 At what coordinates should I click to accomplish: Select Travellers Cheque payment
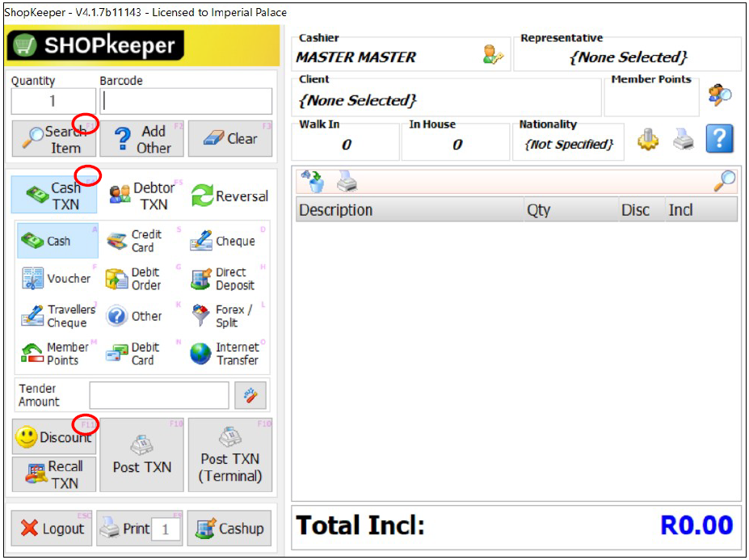[x=58, y=316]
